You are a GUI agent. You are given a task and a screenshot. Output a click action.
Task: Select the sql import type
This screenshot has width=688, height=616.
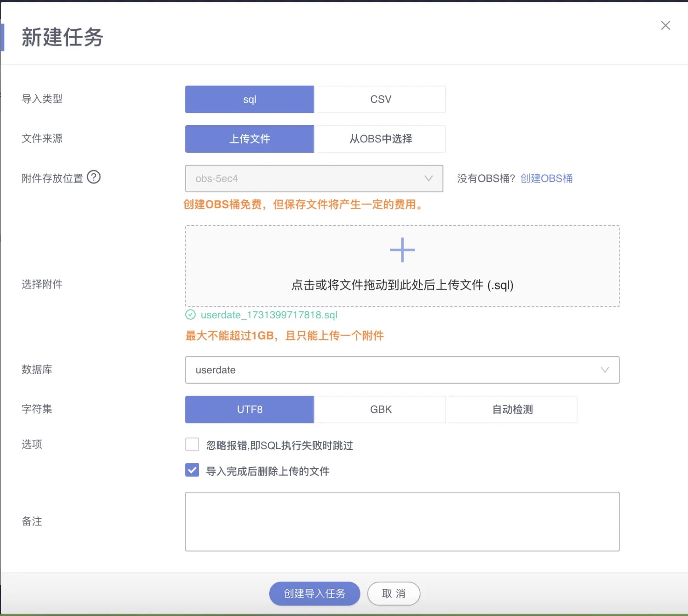[x=250, y=99]
